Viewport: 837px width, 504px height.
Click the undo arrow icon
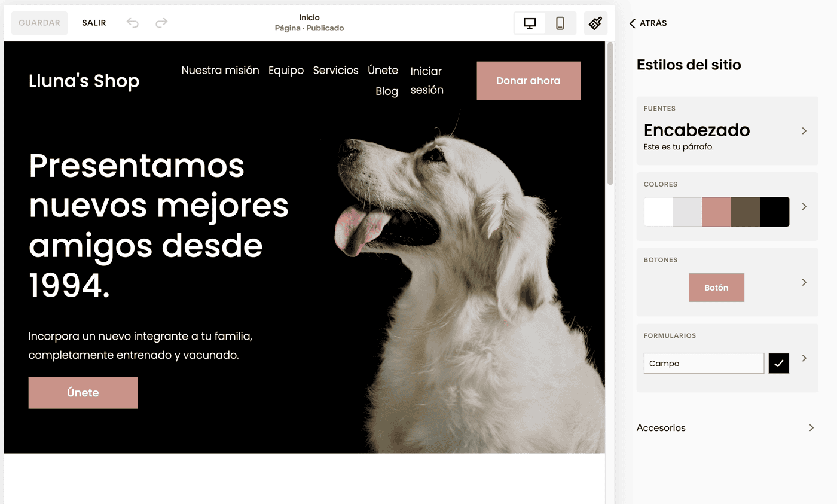coord(133,23)
